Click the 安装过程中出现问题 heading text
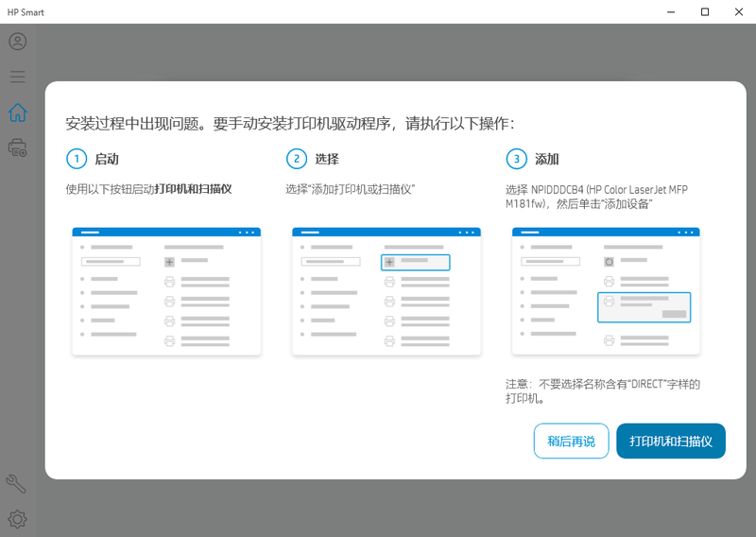 click(290, 124)
